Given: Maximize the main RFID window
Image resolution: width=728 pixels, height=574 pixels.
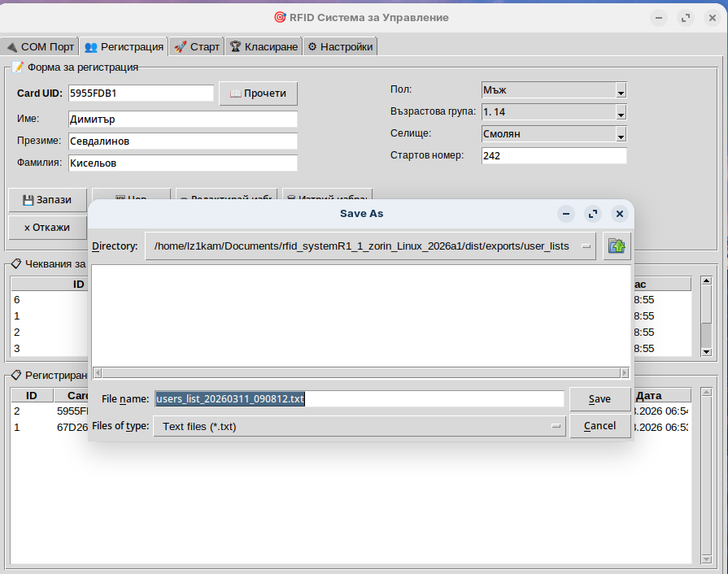Looking at the screenshot, I should (x=686, y=18).
